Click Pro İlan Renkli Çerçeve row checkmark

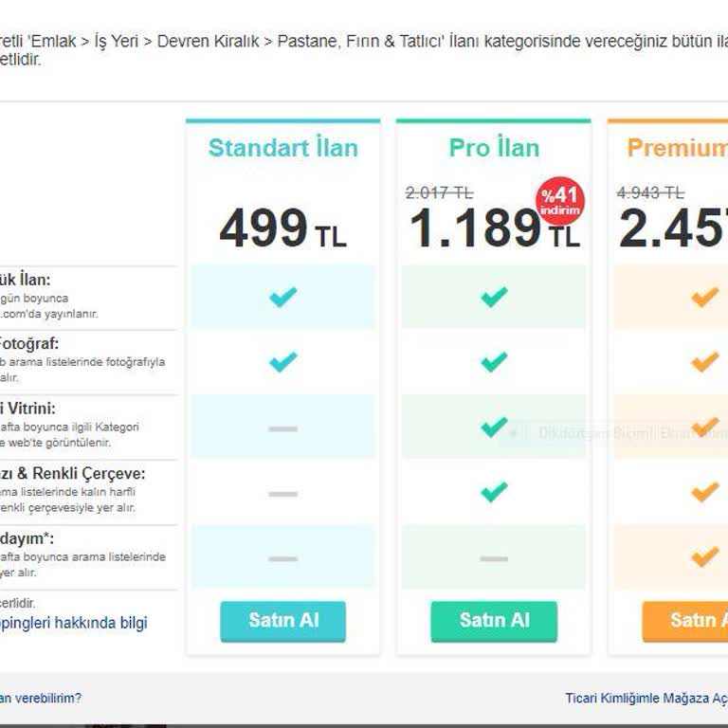[494, 492]
